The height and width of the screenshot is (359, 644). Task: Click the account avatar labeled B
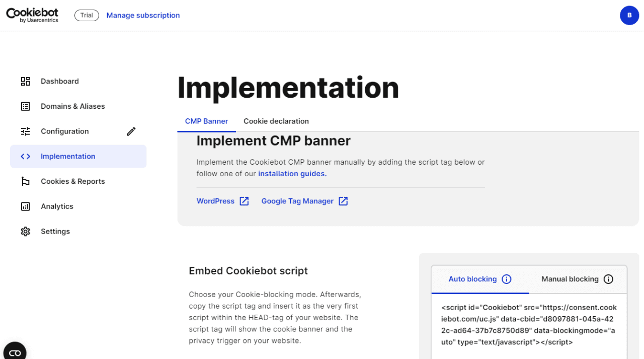click(629, 15)
